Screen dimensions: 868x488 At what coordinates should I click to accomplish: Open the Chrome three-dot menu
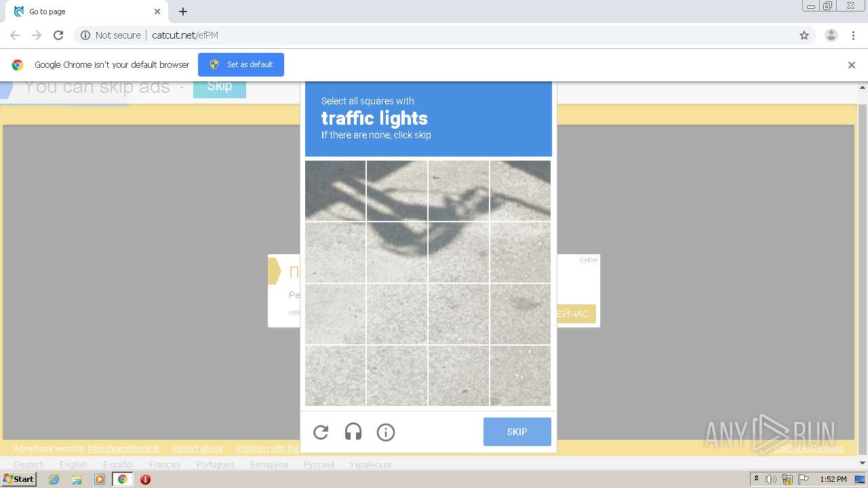(x=853, y=35)
